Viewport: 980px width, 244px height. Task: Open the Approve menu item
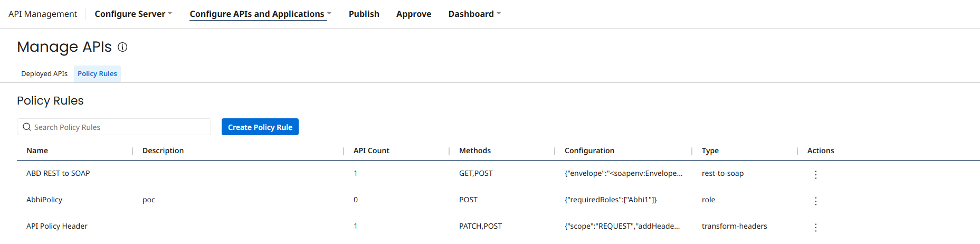pos(413,14)
